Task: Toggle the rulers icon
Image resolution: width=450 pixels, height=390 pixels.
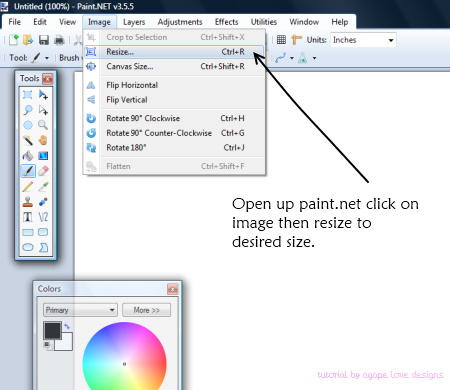Action: point(296,40)
